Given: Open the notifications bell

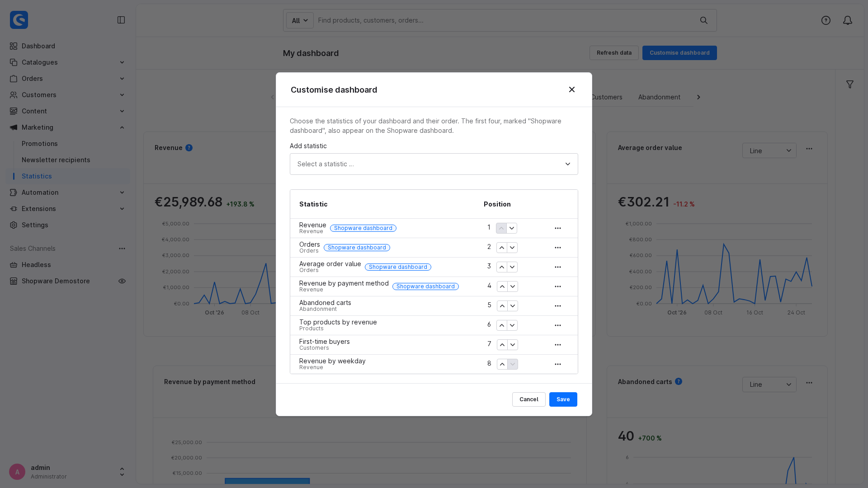Looking at the screenshot, I should (x=848, y=20).
